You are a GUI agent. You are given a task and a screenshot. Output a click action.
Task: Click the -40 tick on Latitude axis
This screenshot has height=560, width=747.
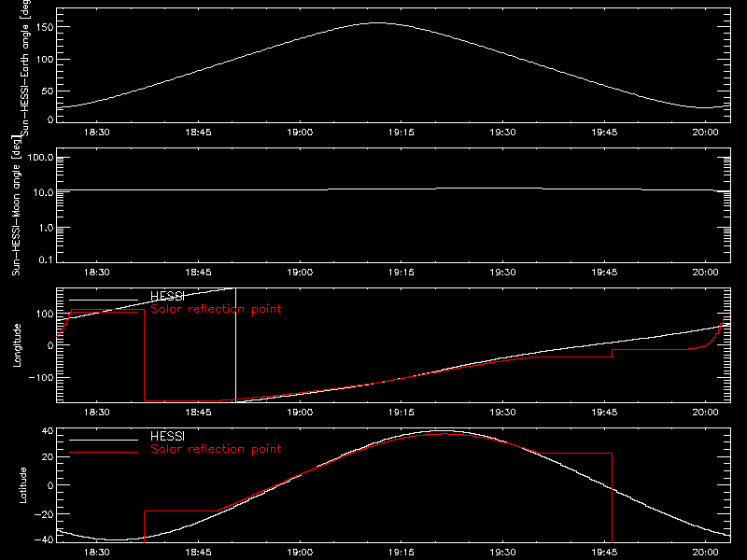(x=44, y=540)
